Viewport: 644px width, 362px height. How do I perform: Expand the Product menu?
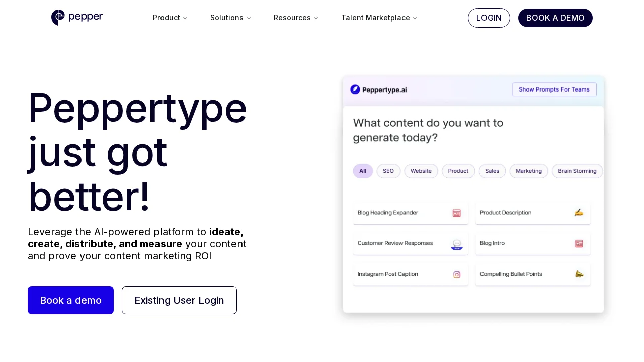coord(170,18)
